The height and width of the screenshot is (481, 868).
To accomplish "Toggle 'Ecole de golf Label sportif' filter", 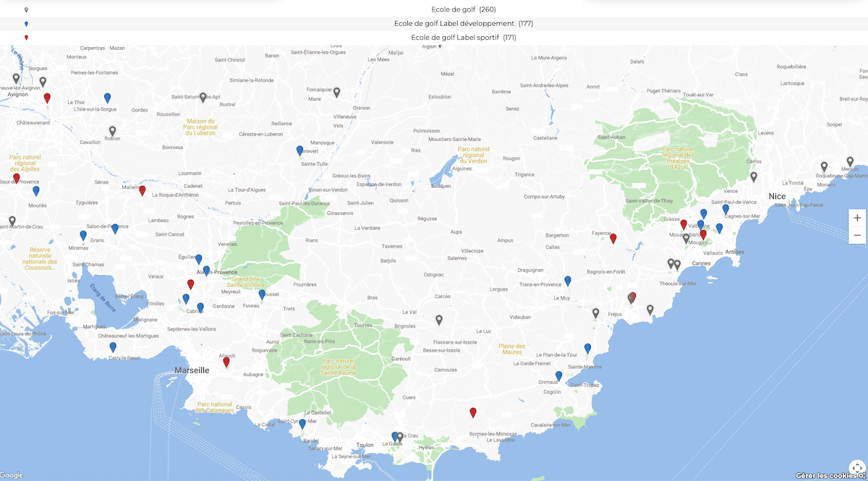I will [x=463, y=37].
